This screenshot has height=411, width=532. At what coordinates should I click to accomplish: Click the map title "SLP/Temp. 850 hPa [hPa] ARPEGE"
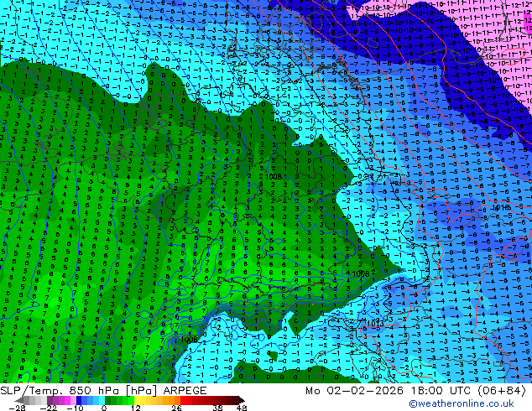click(x=103, y=391)
